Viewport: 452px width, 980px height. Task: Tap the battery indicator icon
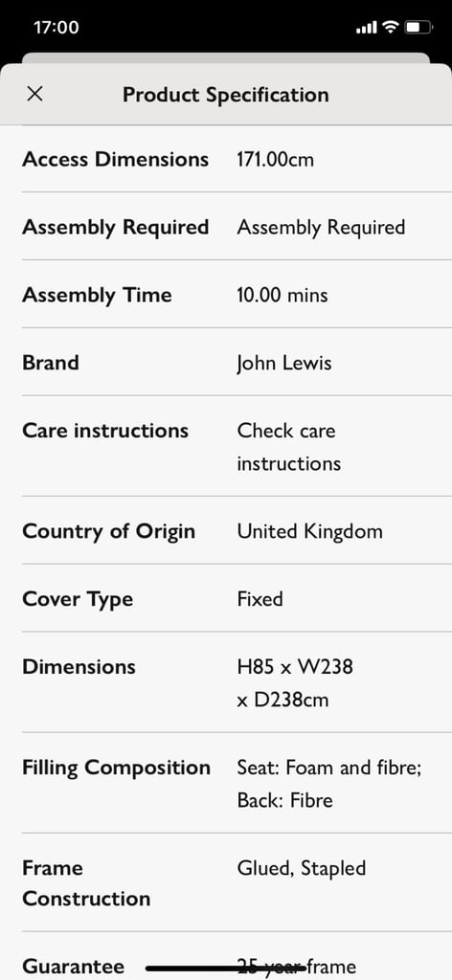[418, 27]
